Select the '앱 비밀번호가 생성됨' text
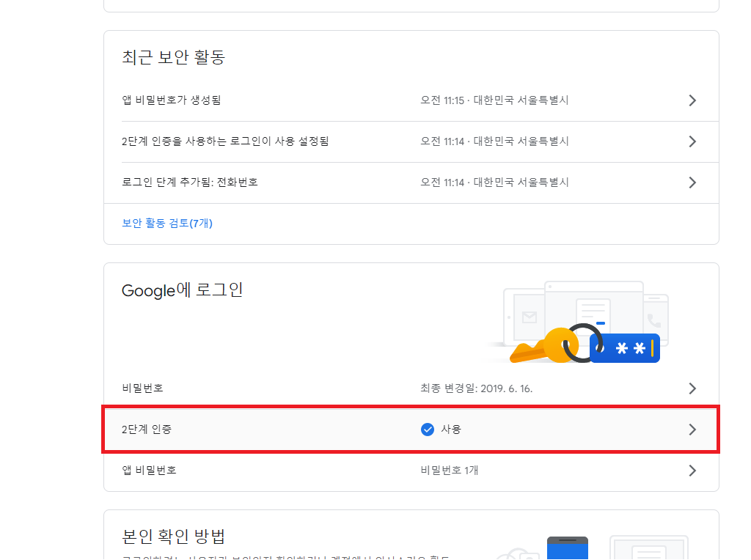 pyautogui.click(x=172, y=100)
